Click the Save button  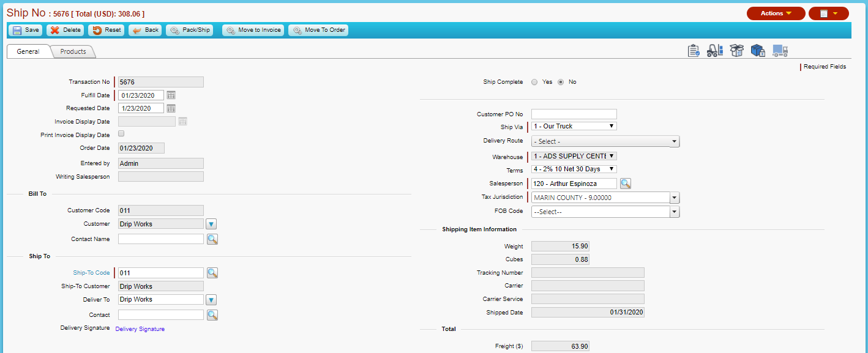point(26,30)
